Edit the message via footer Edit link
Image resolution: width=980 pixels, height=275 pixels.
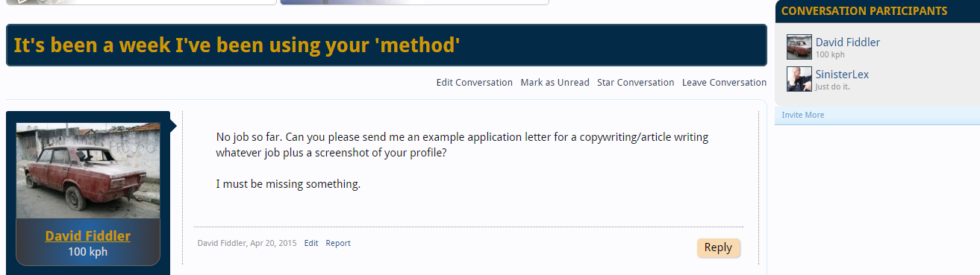(x=311, y=243)
